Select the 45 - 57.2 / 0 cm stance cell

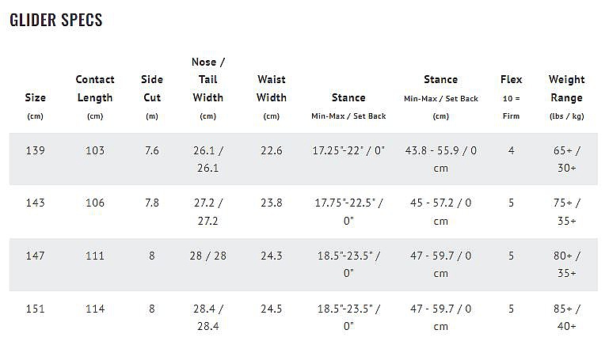(x=440, y=211)
